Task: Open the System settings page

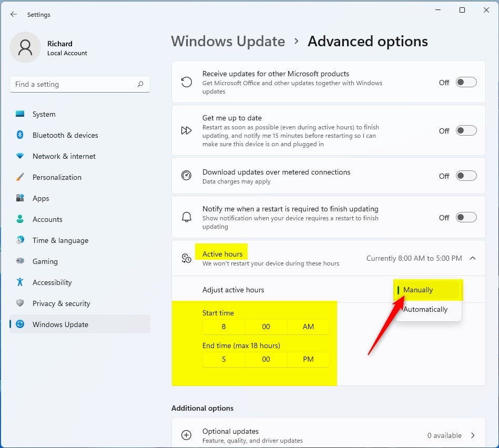Action: [80, 114]
